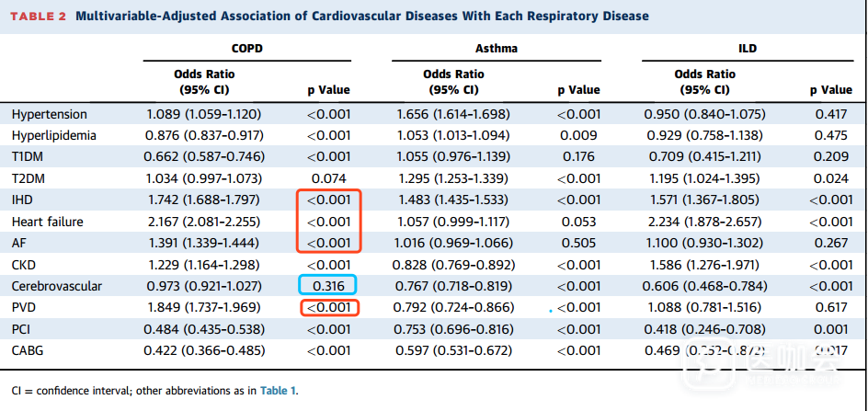Select the Hyperlipidemia row label
The height and width of the screenshot is (411, 868).
[x=53, y=135]
